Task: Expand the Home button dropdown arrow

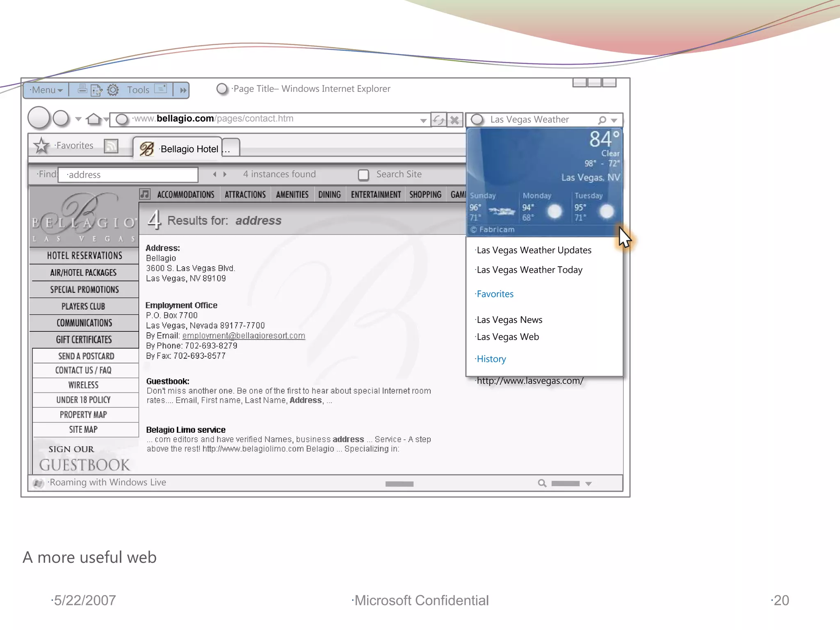Action: click(106, 120)
